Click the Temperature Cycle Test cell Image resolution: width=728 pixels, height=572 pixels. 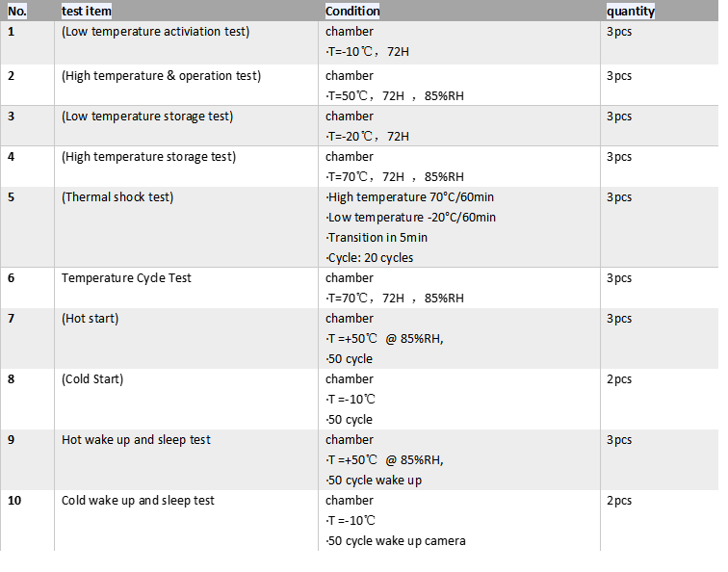(x=126, y=278)
